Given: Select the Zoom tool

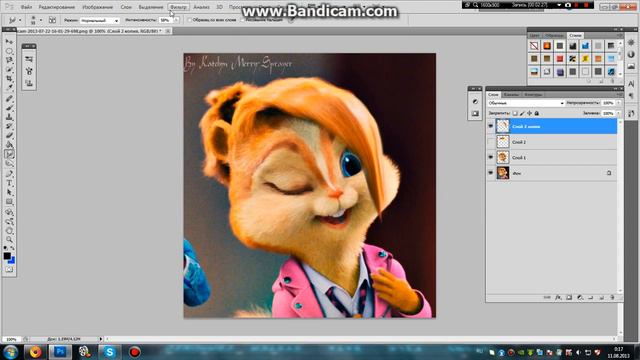Looking at the screenshot, I should pyautogui.click(x=9, y=240).
